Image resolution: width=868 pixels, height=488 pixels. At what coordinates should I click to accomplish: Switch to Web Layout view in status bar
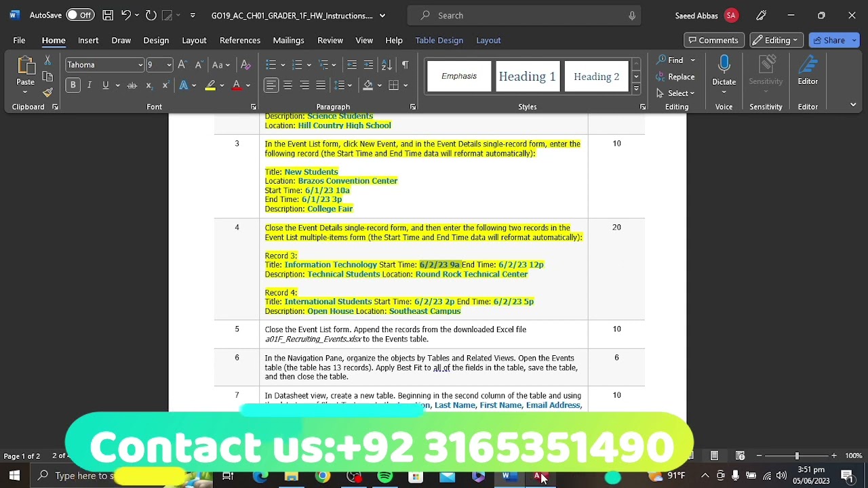point(740,455)
